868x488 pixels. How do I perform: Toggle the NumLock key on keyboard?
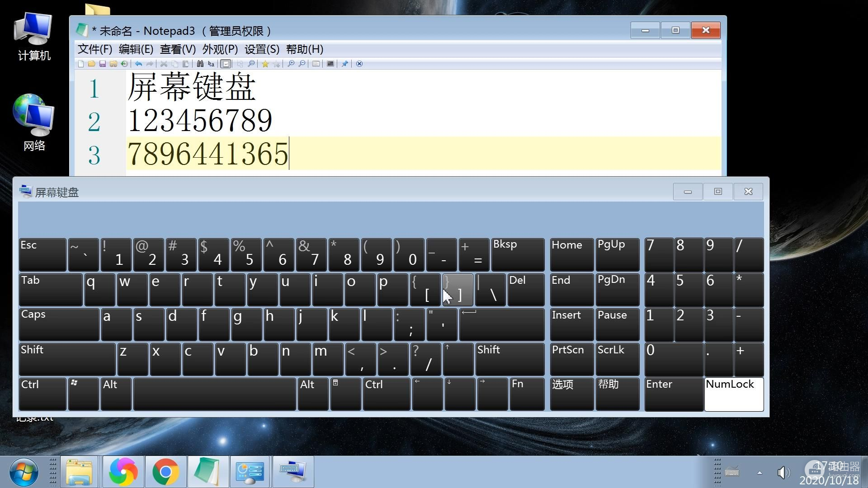click(x=733, y=394)
